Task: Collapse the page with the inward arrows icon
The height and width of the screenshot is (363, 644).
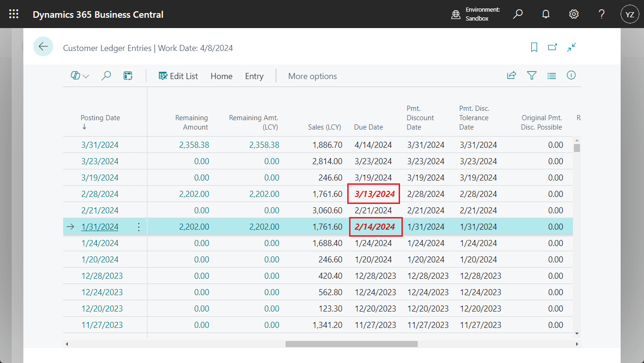Action: coord(571,47)
